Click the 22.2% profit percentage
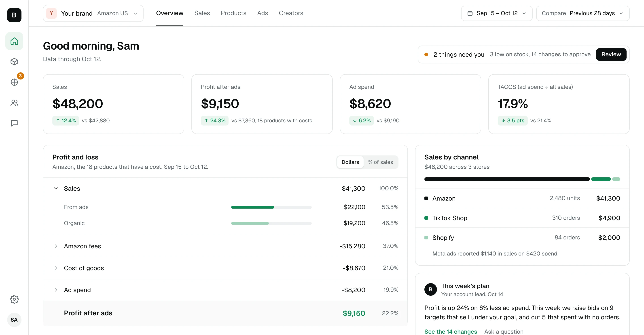The height and width of the screenshot is (335, 644). tap(390, 313)
